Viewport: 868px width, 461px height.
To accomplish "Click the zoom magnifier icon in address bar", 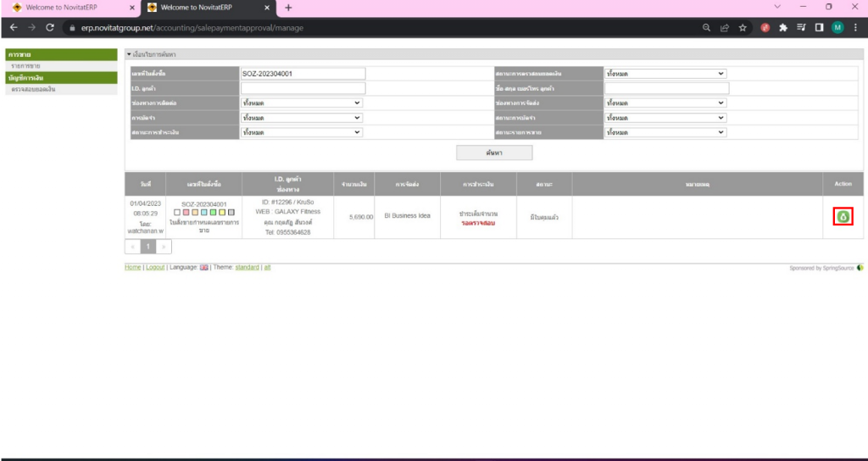I will [x=707, y=27].
